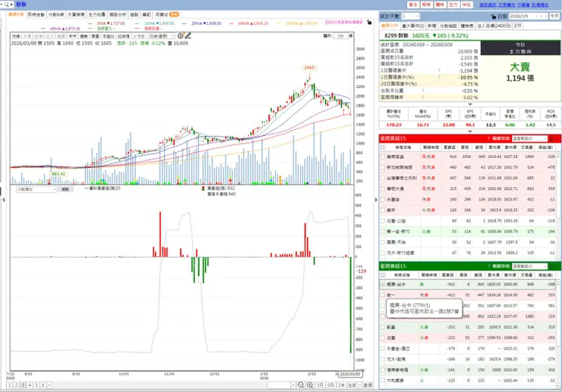Set chart range to 3月
The height and width of the screenshot is (392, 562).
(320, 385)
